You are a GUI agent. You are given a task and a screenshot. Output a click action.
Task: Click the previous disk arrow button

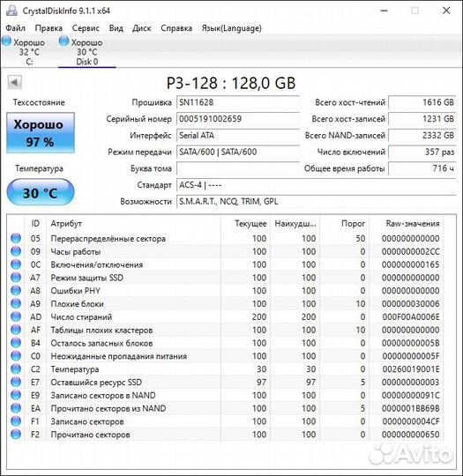[15, 82]
